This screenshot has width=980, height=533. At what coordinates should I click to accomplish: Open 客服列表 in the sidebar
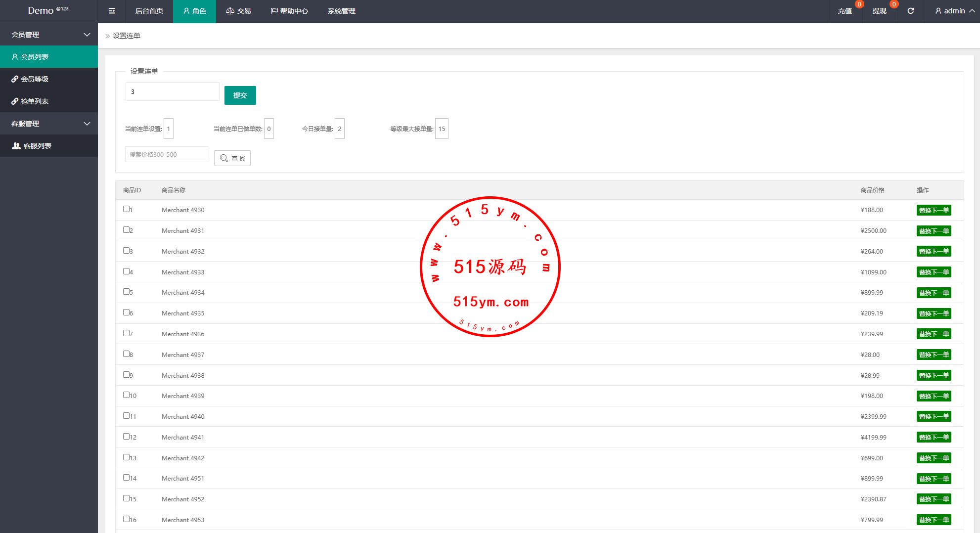(38, 146)
